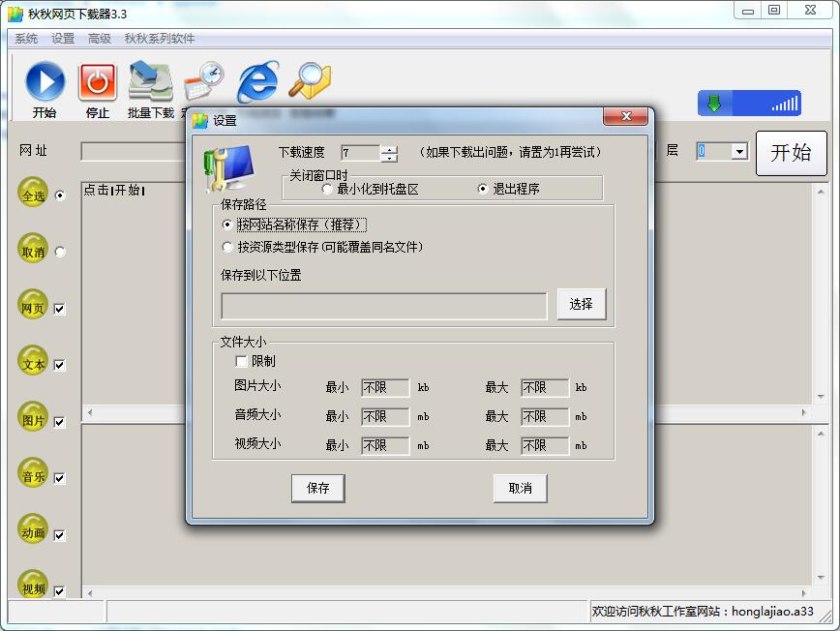Click the 开始 (Start) toolbar icon

[46, 80]
